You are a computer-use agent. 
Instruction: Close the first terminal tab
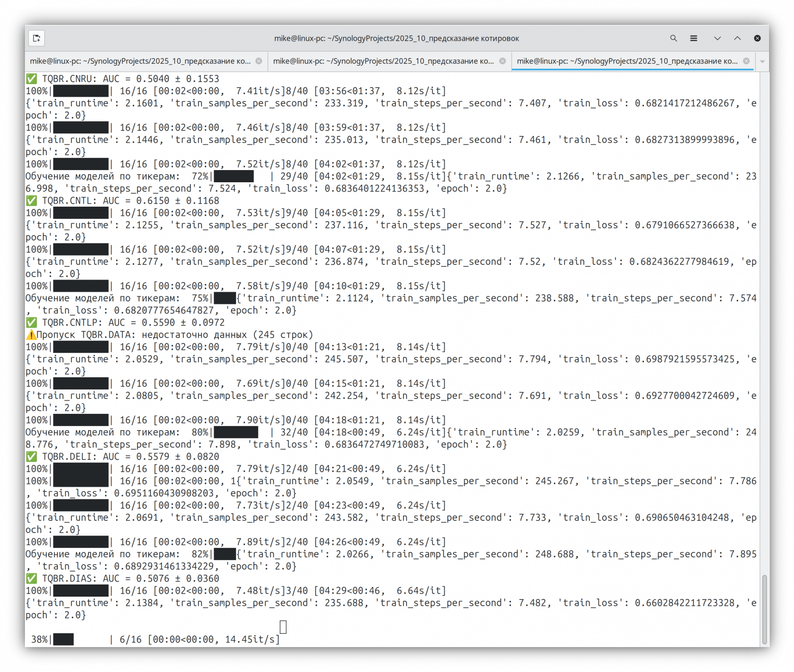coord(259,61)
